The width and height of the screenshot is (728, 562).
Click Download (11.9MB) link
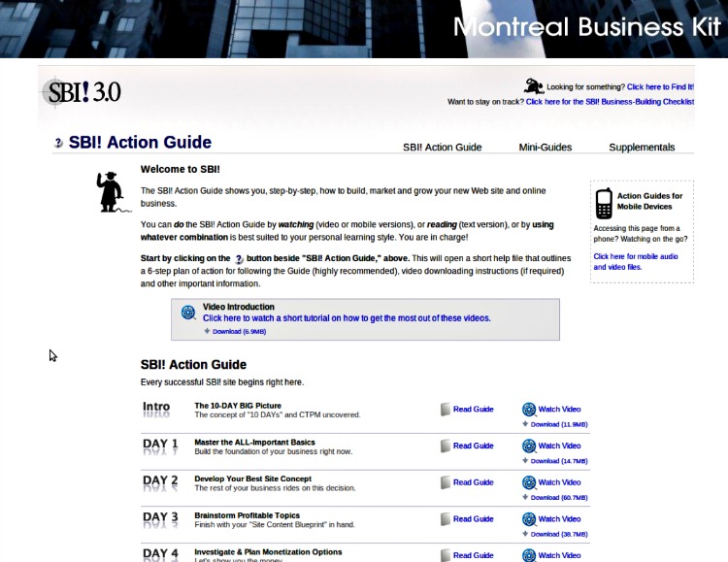(559, 424)
